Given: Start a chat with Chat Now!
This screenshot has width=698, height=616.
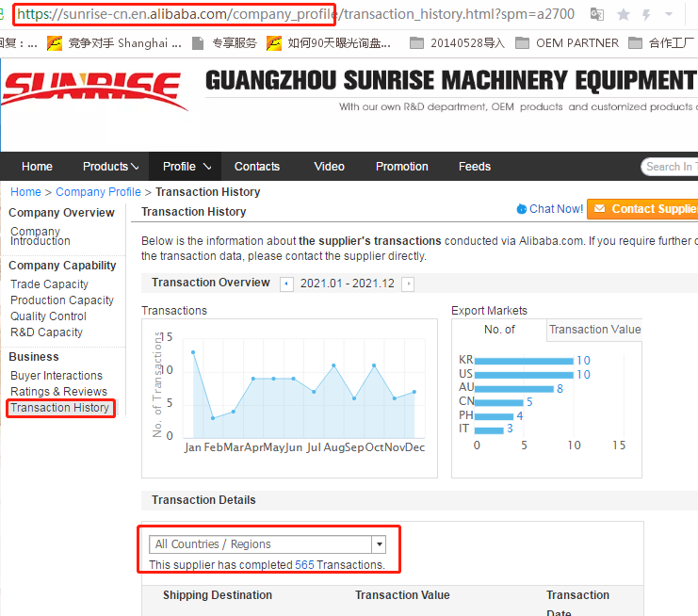Looking at the screenshot, I should coord(550,209).
